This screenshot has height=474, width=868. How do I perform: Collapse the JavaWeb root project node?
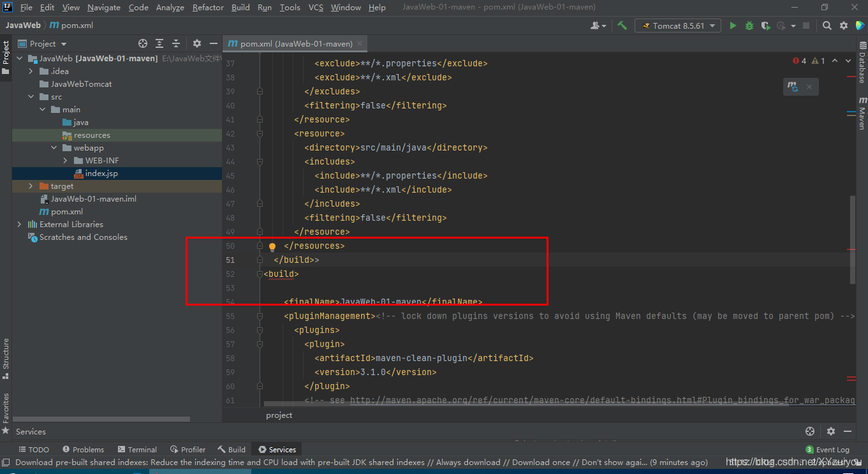(x=19, y=59)
